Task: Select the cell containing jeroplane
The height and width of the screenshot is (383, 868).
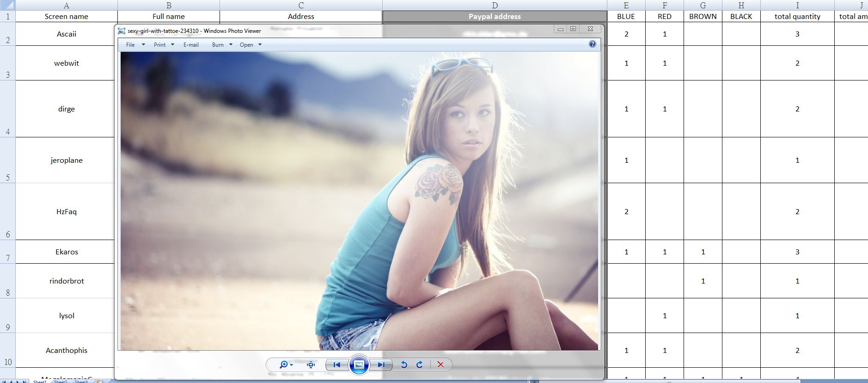Action: pyautogui.click(x=67, y=160)
